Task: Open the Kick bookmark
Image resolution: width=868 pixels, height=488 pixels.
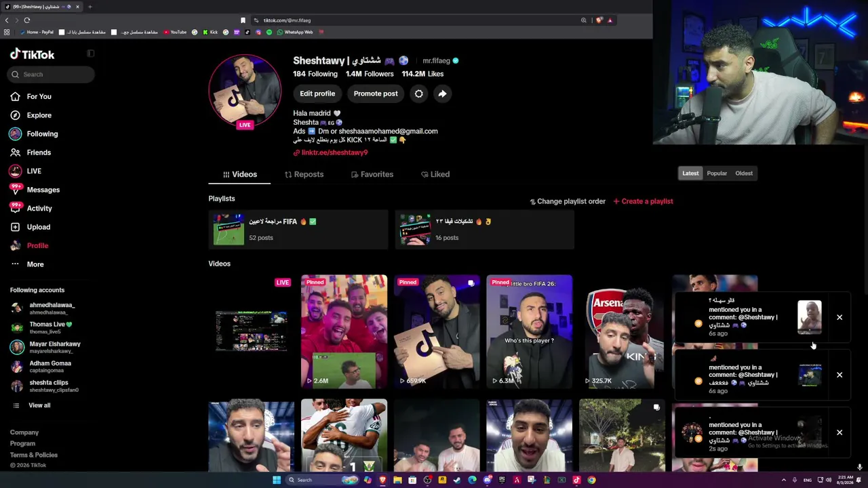Action: (x=210, y=32)
